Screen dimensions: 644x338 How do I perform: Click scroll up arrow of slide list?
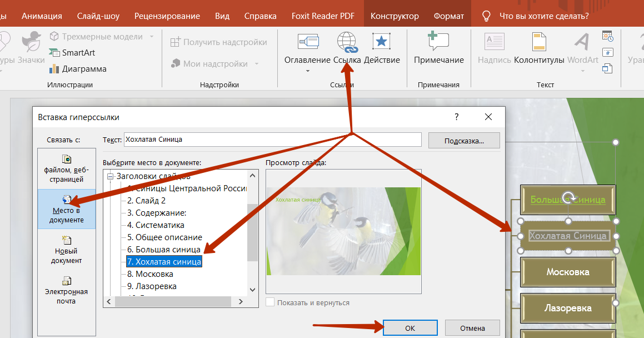pos(253,176)
